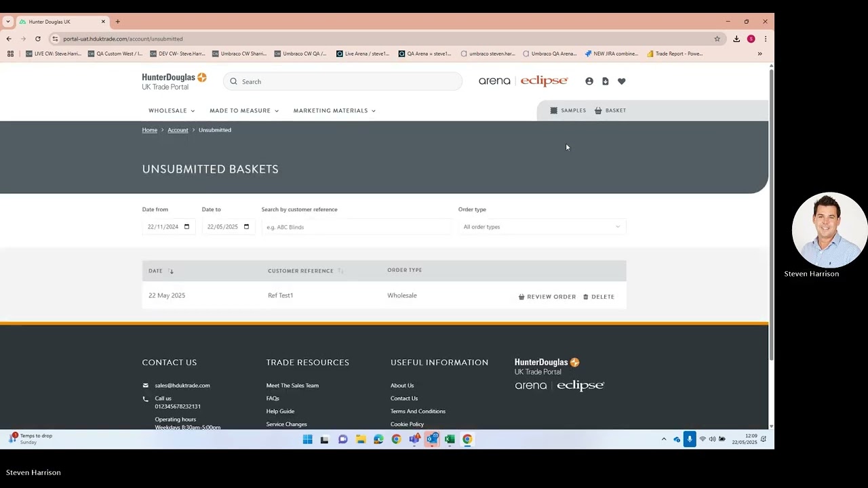Open the Help Guide link
Image resolution: width=868 pixels, height=488 pixels.
tap(280, 411)
